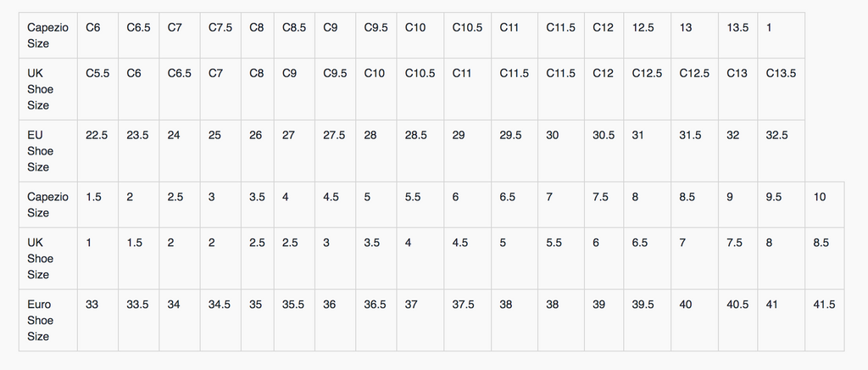Select the C8.5 Capezio size cell
This screenshot has height=370, width=868.
coord(295,28)
